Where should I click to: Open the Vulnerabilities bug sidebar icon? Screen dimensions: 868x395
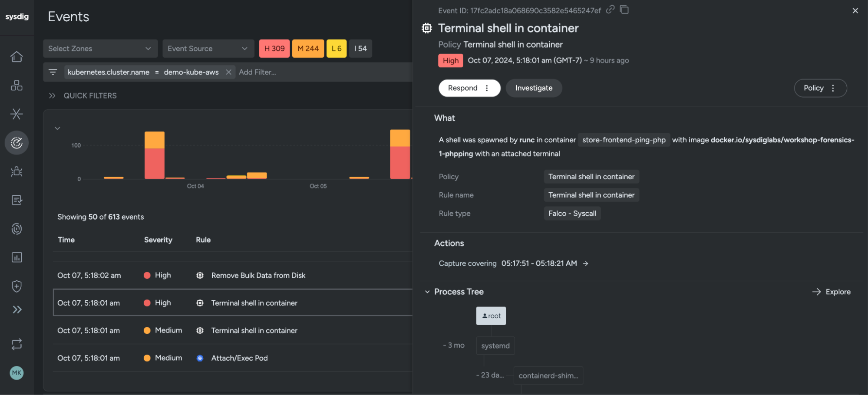coord(17,171)
